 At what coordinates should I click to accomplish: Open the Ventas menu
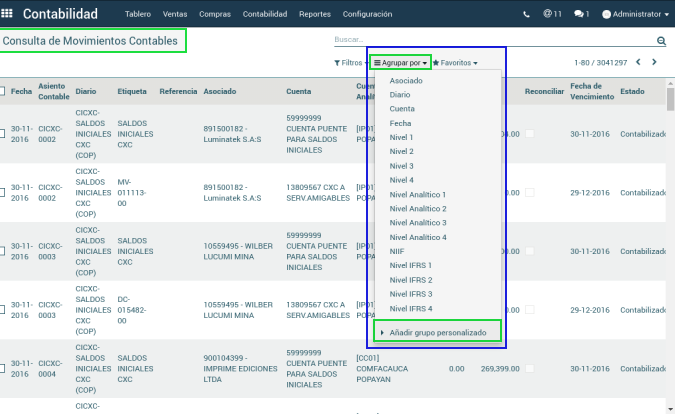click(x=175, y=15)
